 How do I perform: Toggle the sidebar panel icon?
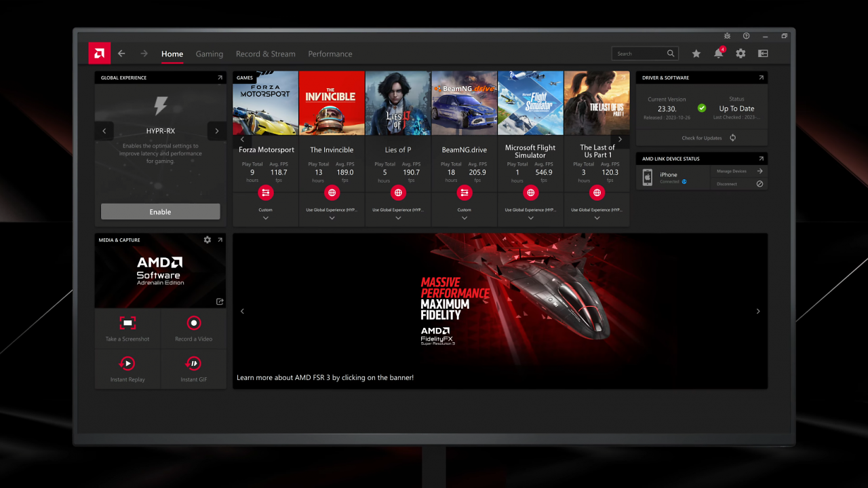pos(763,54)
